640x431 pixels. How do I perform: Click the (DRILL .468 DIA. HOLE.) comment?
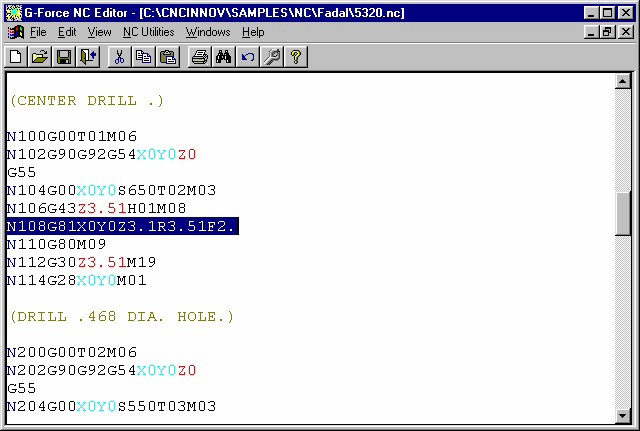122,316
